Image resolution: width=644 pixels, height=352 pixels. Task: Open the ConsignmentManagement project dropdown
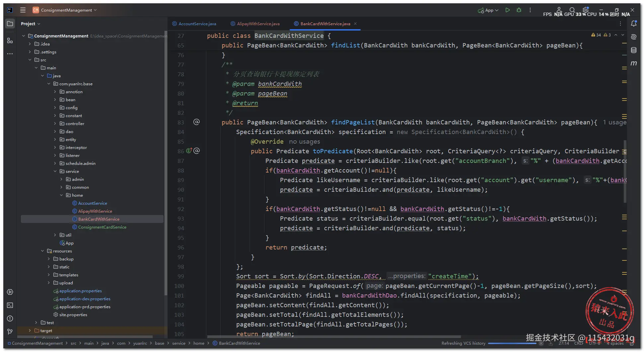[65, 10]
